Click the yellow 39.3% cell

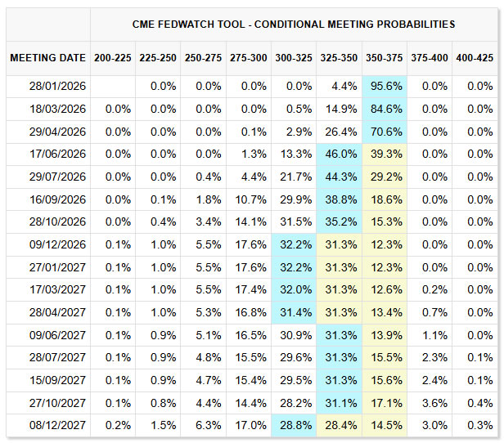coord(386,154)
